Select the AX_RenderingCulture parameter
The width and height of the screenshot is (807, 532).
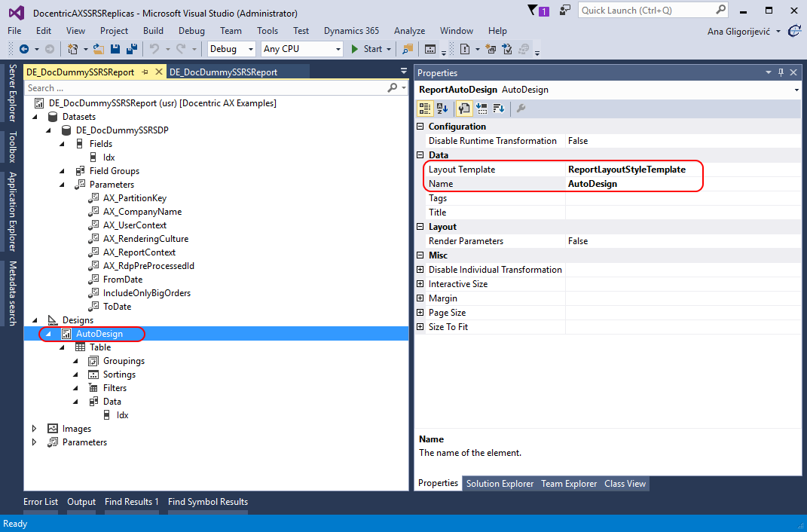coord(145,239)
